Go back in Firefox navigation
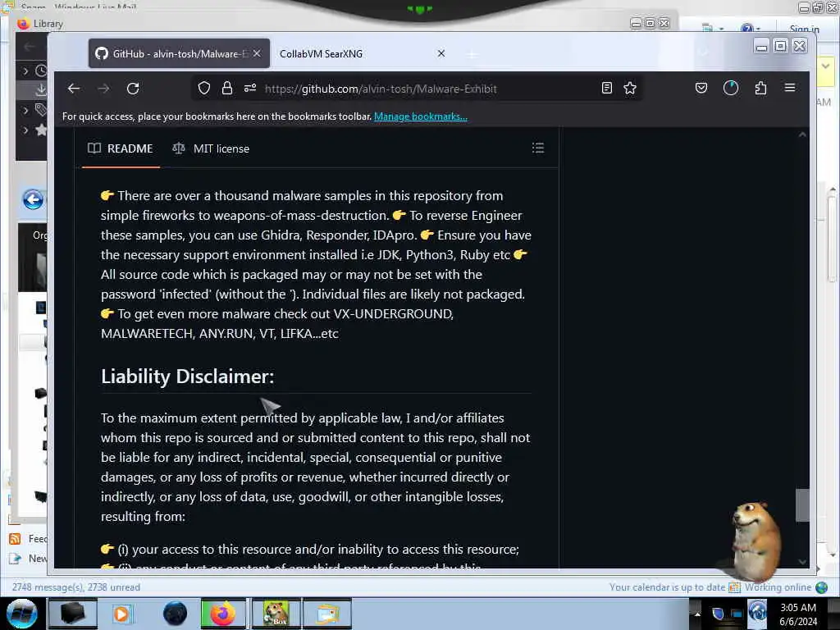 [x=74, y=89]
